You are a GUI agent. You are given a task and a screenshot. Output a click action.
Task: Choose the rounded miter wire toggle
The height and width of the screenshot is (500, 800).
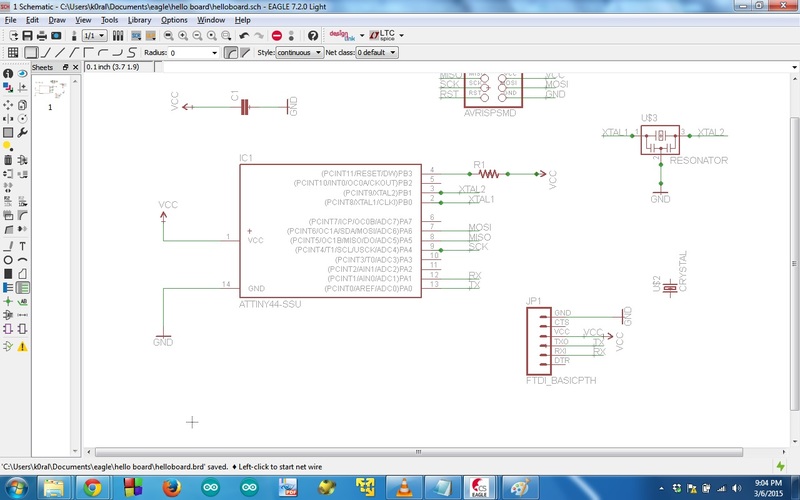click(x=231, y=53)
